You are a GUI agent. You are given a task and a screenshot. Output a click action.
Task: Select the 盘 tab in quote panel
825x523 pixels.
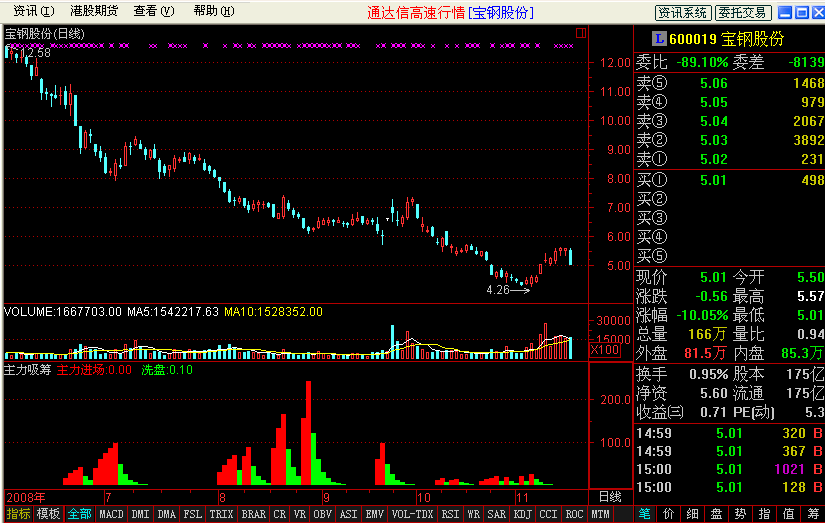point(717,514)
